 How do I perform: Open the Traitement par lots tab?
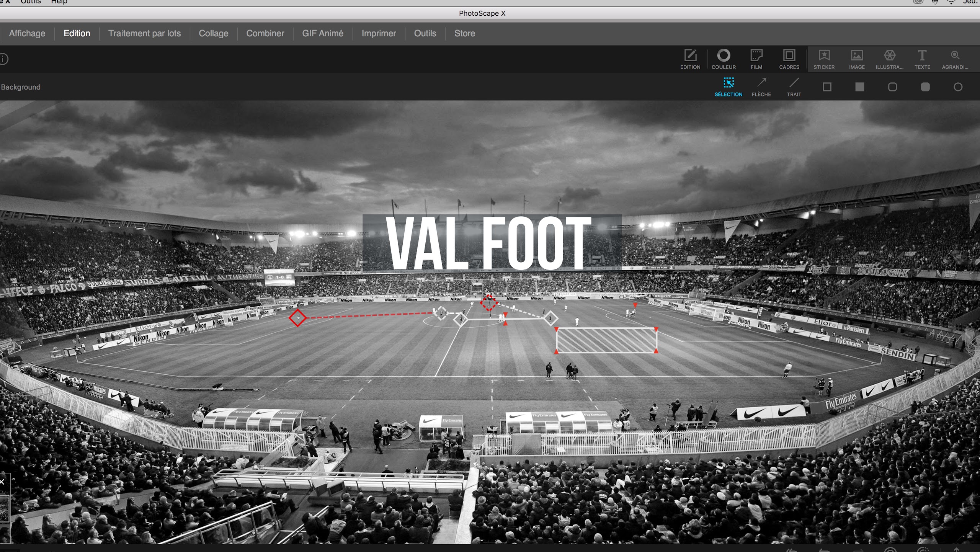click(x=144, y=33)
